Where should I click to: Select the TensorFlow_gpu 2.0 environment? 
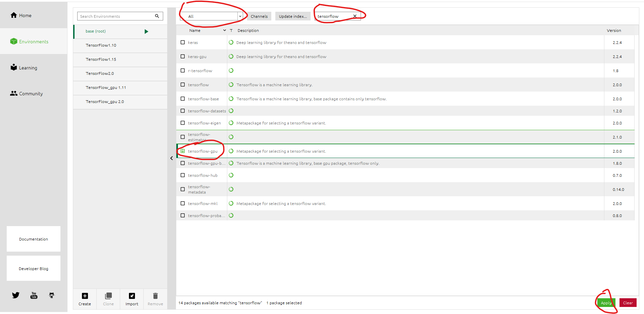pyautogui.click(x=120, y=102)
